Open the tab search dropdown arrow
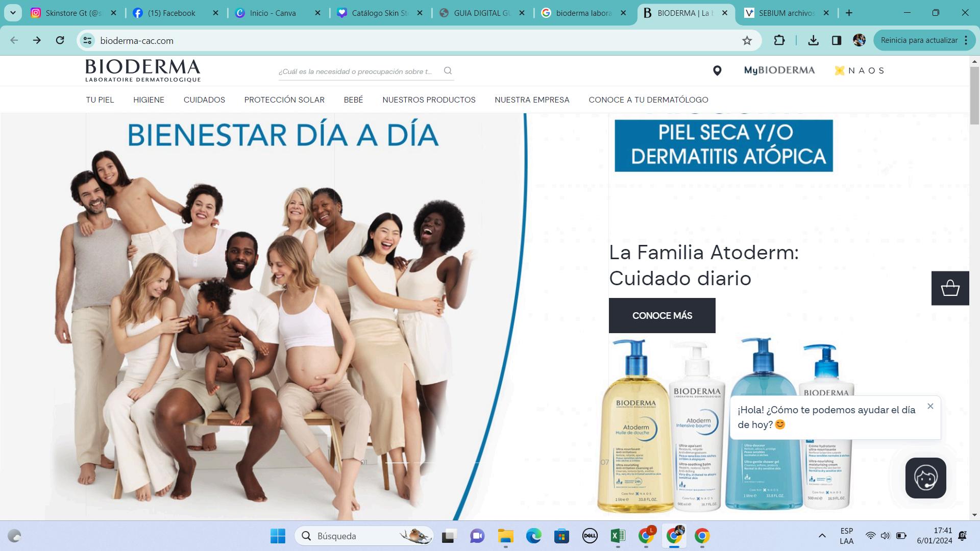 coord(13,13)
